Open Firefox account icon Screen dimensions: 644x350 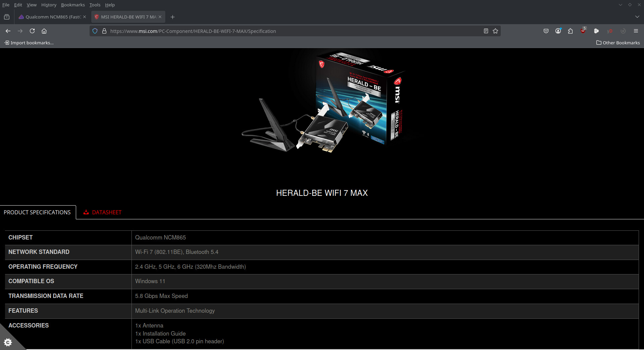pyautogui.click(x=558, y=31)
